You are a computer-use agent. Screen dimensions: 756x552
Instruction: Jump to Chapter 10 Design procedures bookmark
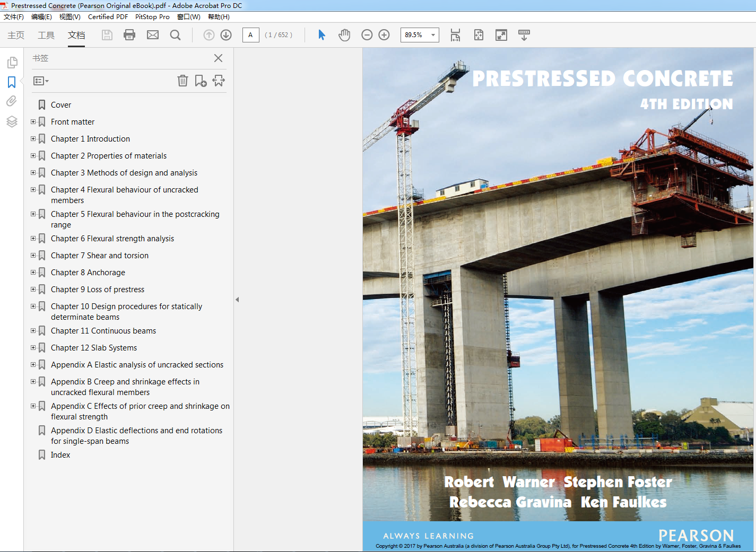[x=127, y=312]
